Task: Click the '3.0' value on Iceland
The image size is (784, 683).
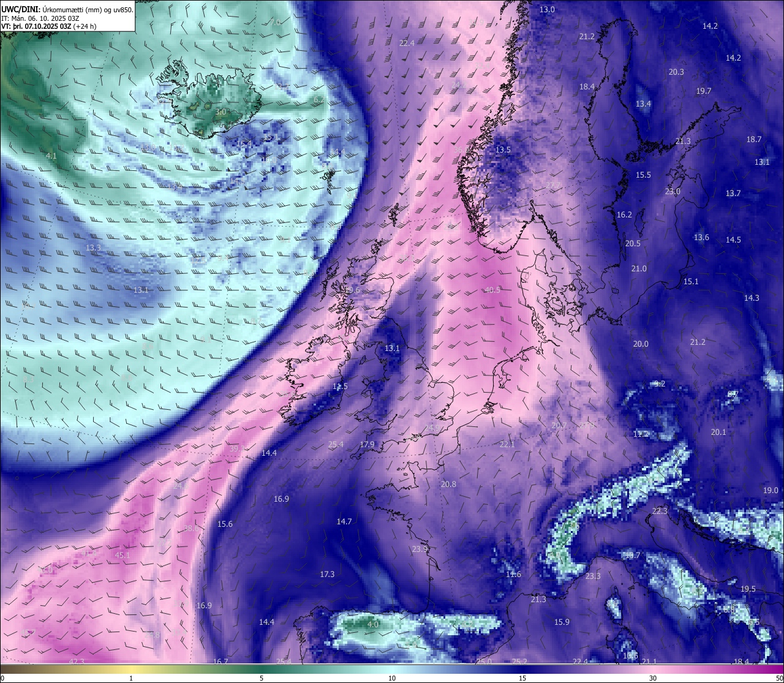Action: [221, 111]
